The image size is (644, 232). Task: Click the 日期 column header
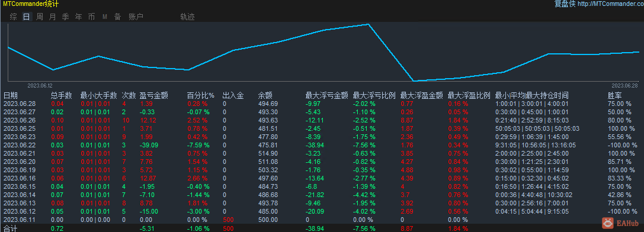tap(11, 95)
